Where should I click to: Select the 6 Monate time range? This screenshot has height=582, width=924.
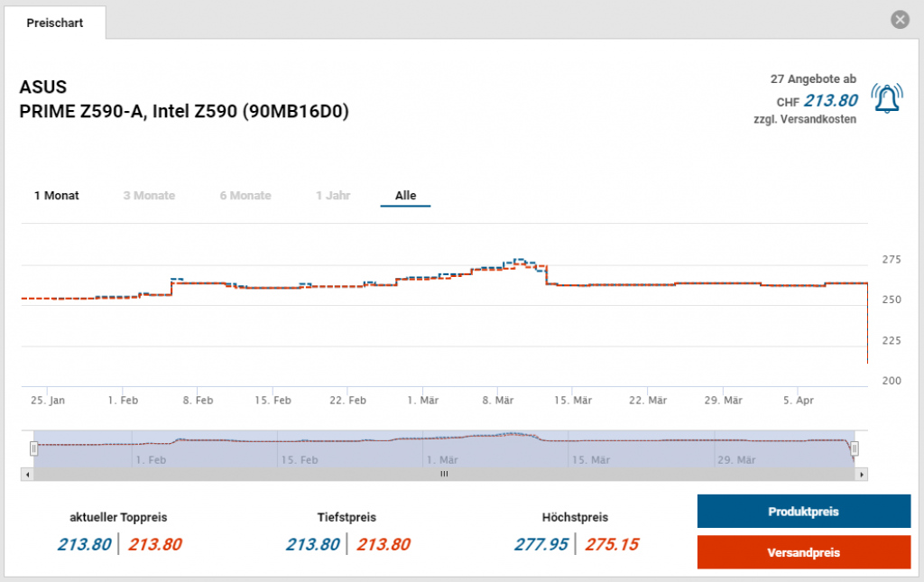(245, 196)
